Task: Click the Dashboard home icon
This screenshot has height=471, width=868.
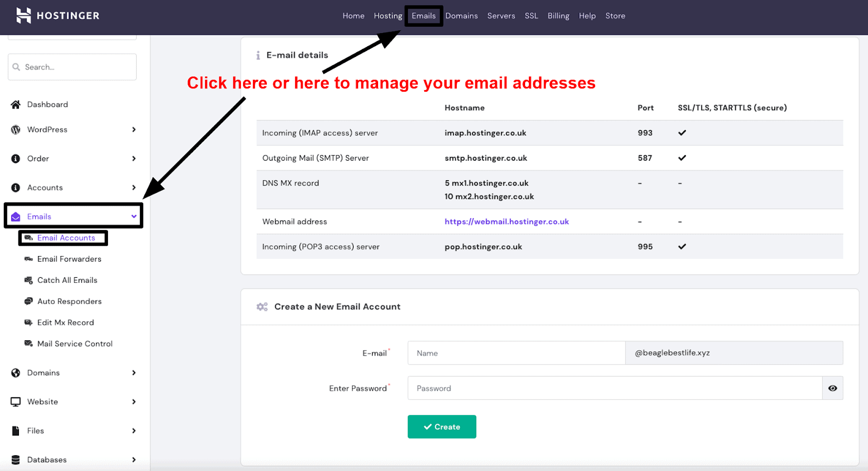Action: pyautogui.click(x=16, y=105)
